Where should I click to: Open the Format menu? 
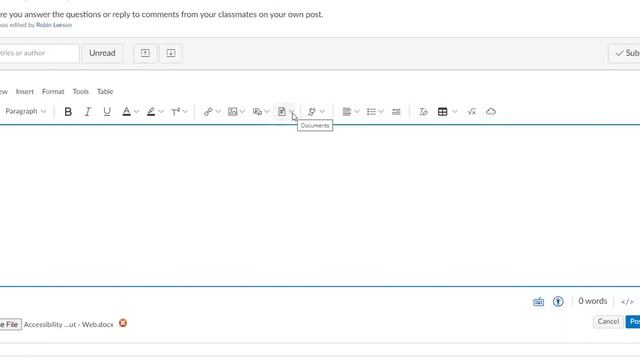(53, 91)
